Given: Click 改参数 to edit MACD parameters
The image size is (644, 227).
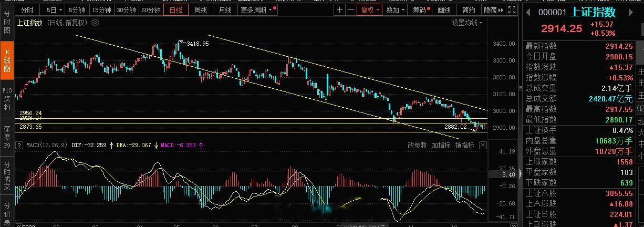Looking at the screenshot, I should click(417, 145).
